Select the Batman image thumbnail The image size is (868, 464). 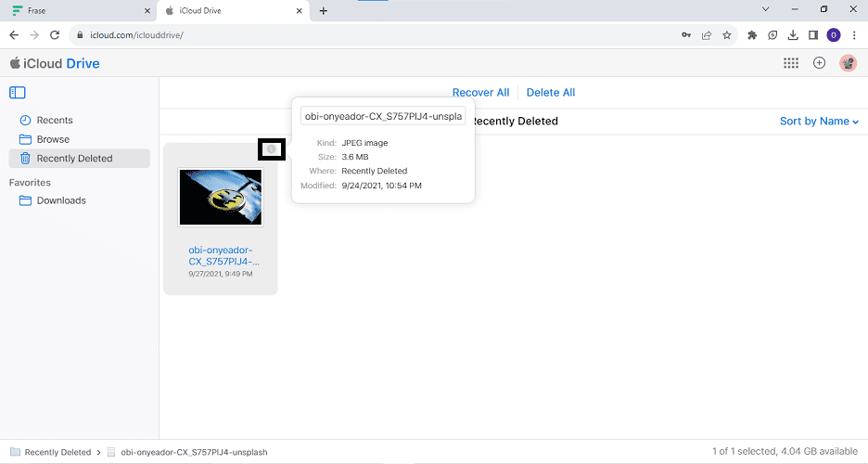click(x=220, y=198)
